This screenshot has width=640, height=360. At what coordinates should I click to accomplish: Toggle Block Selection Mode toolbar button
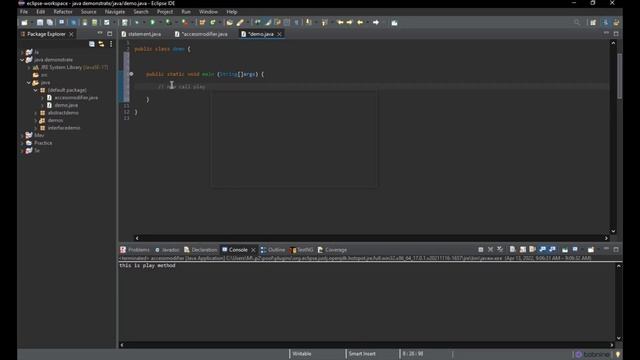287,22
